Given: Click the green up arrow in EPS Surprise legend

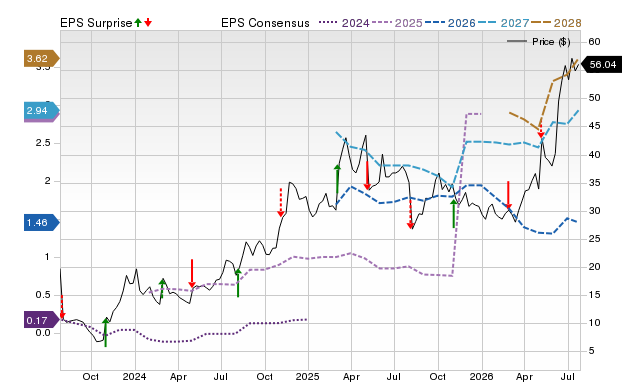Looking at the screenshot, I should click(138, 22).
